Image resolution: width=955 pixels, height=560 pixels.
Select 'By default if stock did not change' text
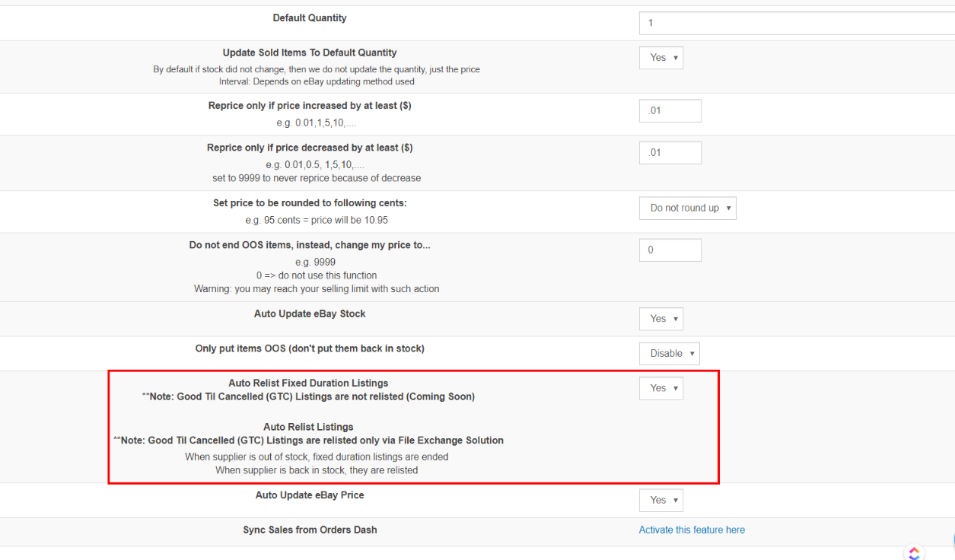(x=317, y=69)
